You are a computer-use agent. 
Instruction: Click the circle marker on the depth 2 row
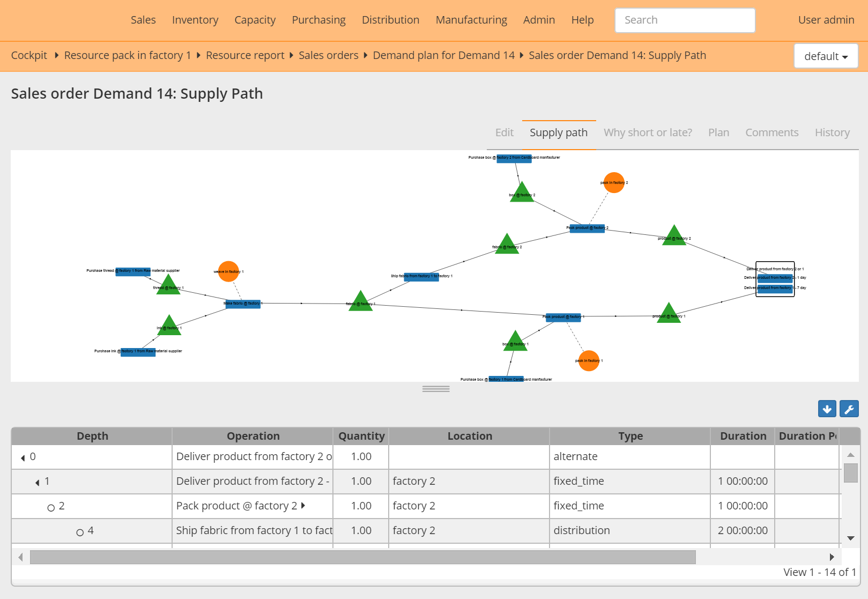click(51, 506)
